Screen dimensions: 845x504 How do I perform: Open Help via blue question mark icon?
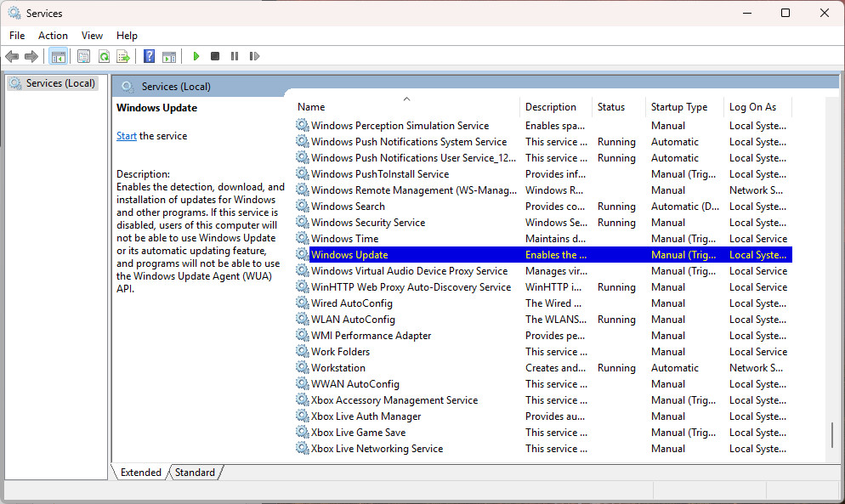click(149, 56)
